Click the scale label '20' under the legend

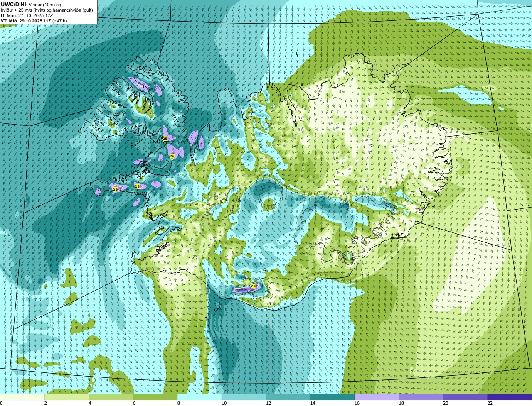point(446,403)
